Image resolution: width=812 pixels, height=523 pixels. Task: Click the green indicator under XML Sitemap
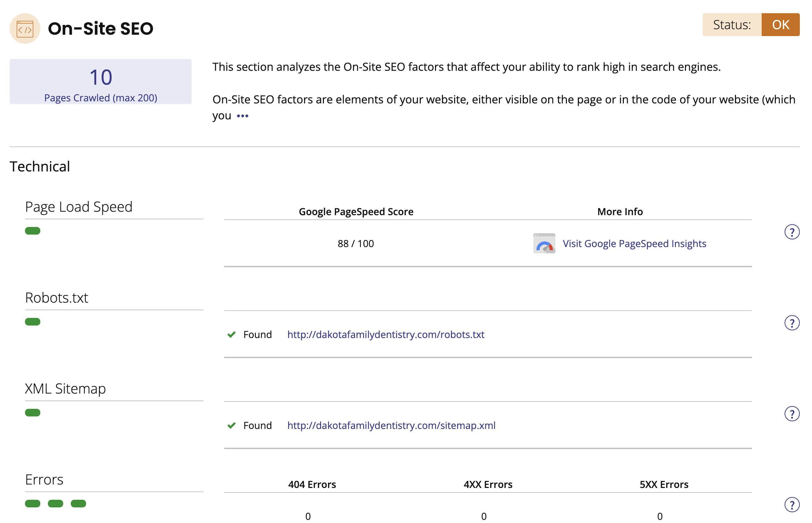point(33,413)
